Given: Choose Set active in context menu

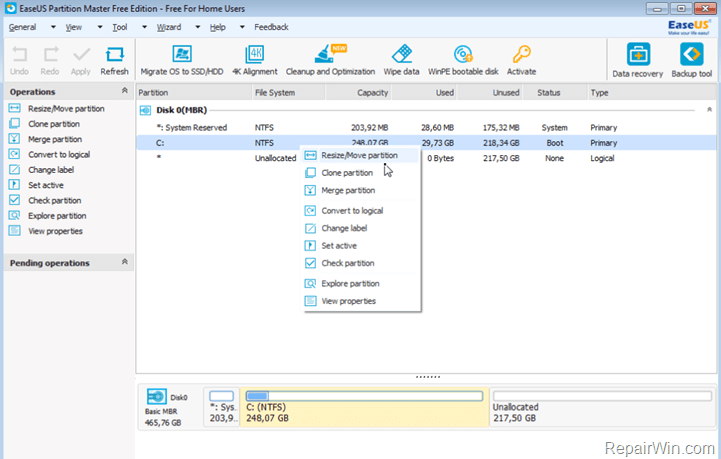Looking at the screenshot, I should point(361,246).
